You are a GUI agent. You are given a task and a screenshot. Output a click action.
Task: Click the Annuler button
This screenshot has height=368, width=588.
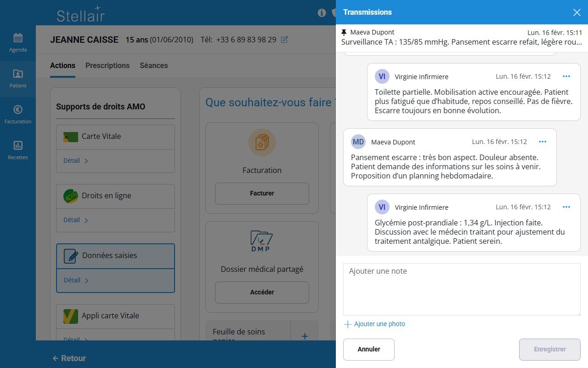tap(368, 349)
